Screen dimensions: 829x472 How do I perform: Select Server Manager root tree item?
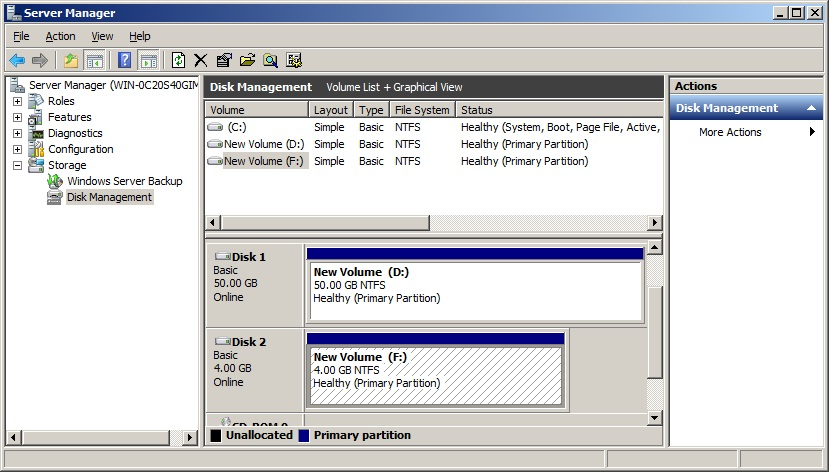tap(114, 85)
